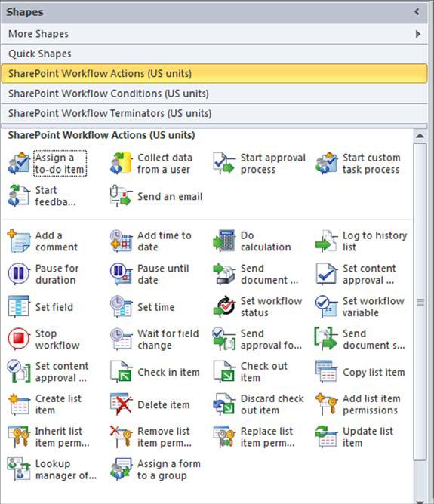434x504 pixels.
Task: Click the scroll up arrow of shapes list
Action: click(x=420, y=136)
